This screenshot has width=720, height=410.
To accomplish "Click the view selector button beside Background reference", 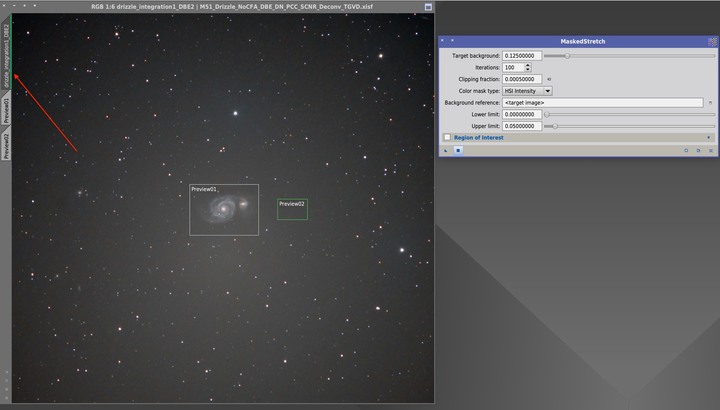I will coord(710,103).
